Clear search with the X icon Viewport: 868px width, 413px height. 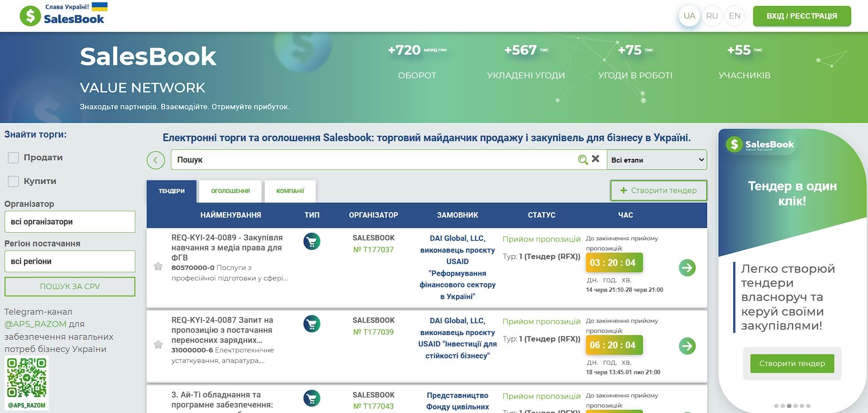(596, 159)
